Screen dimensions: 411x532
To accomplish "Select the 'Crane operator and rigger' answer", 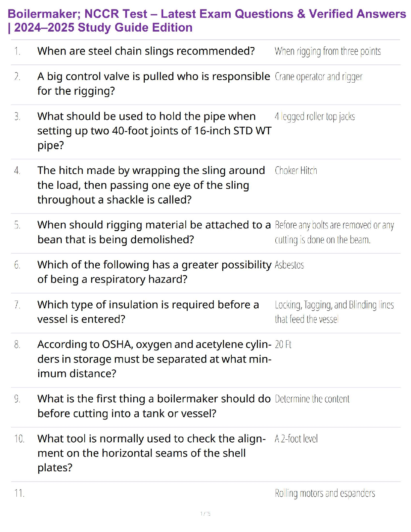I will tap(318, 77).
